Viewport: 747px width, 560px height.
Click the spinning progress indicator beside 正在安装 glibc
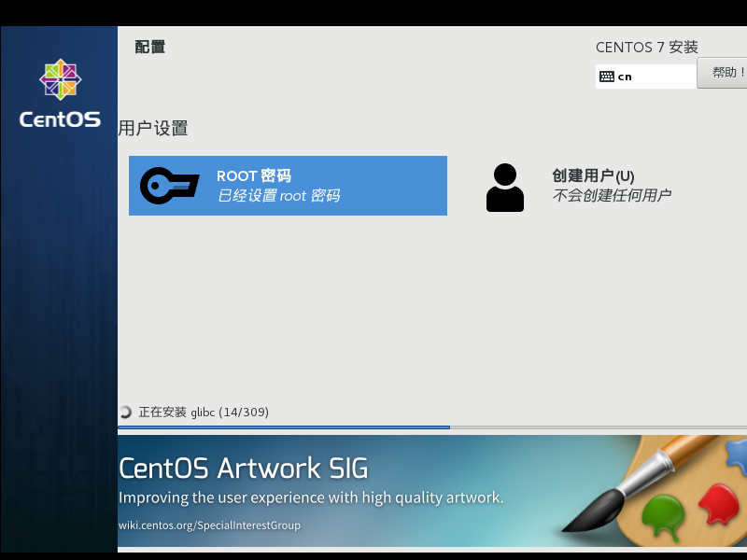[x=124, y=411]
